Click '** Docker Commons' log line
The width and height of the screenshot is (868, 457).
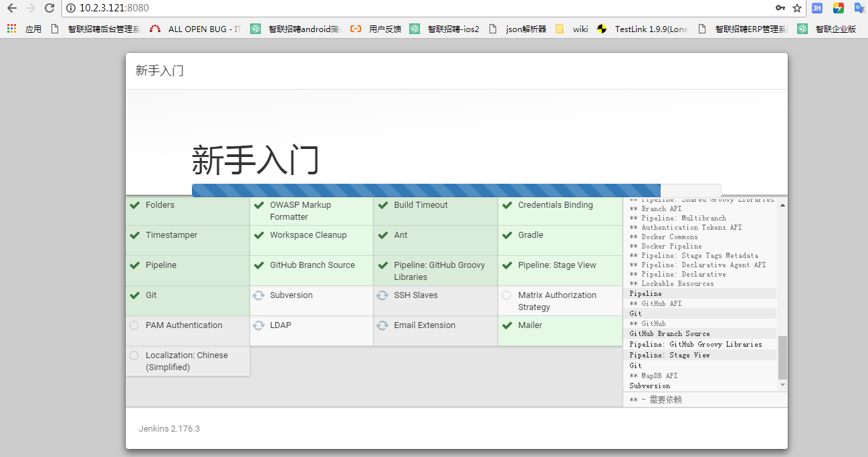[x=663, y=237]
